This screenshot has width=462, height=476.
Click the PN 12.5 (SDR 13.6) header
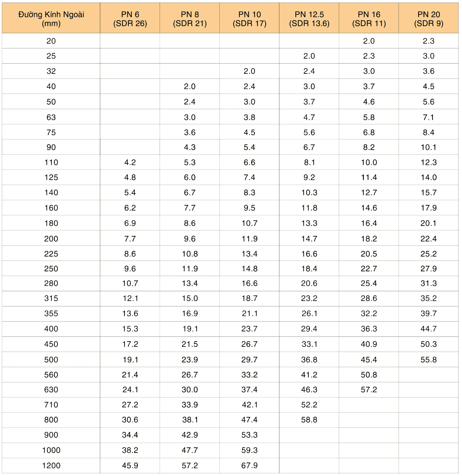tap(309, 19)
